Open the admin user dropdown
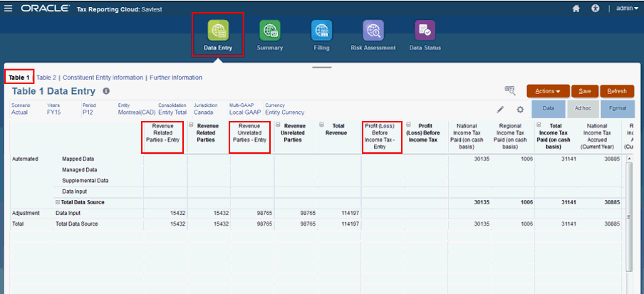Image resolution: width=644 pixels, height=294 pixels. (627, 9)
